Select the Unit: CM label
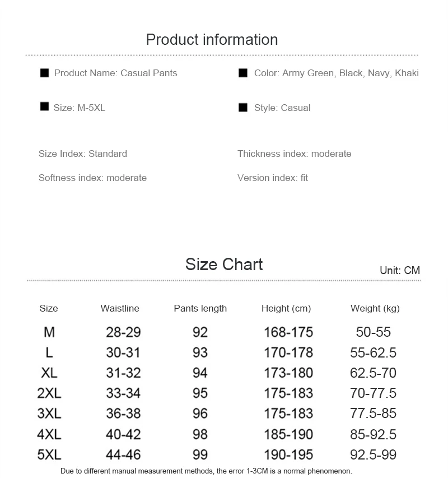 pyautogui.click(x=399, y=271)
